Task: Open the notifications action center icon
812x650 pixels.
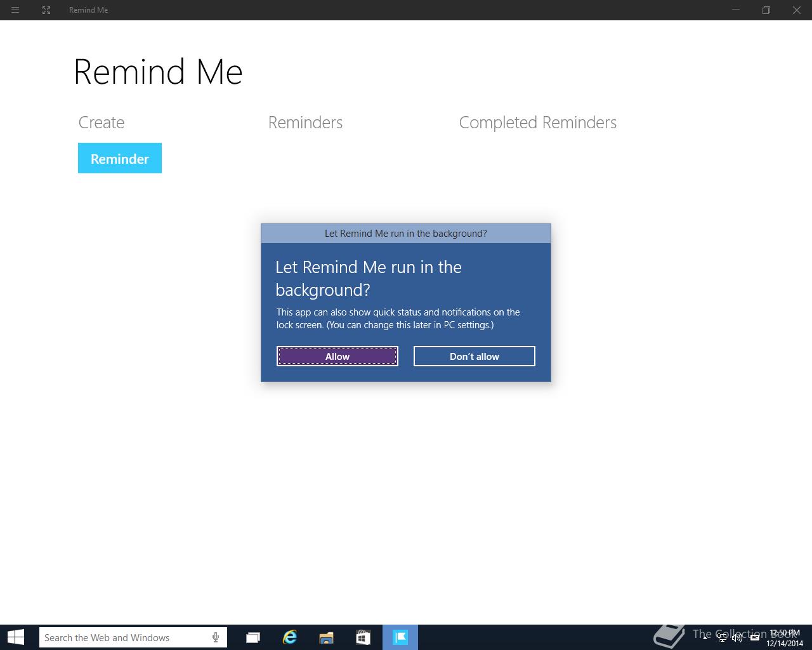Action: click(x=755, y=637)
